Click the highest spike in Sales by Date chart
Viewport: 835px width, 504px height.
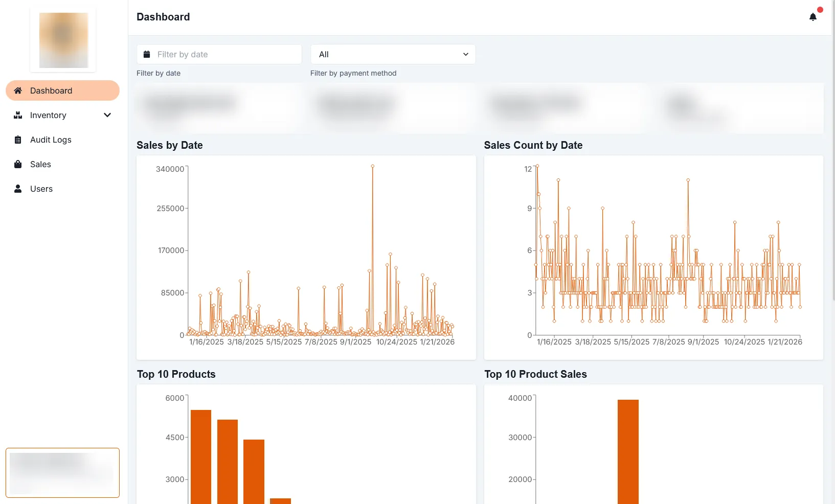tap(373, 166)
